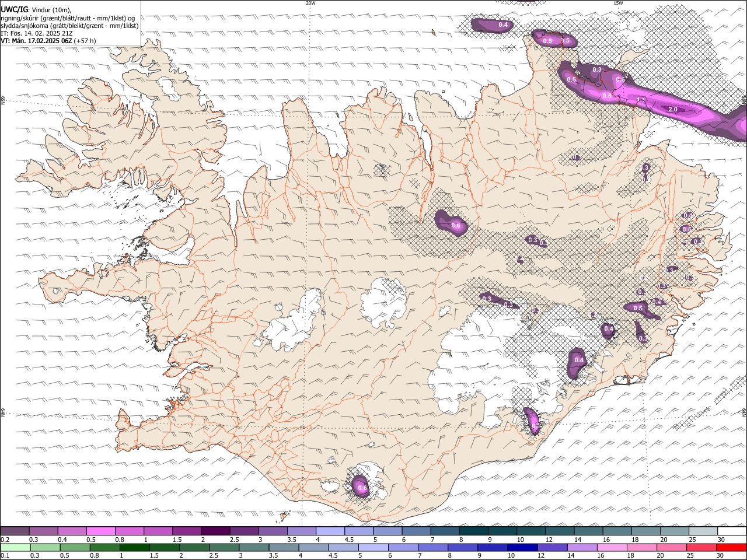Click the pale green first swatch in lower legend
The image size is (747, 560).
click(x=15, y=548)
